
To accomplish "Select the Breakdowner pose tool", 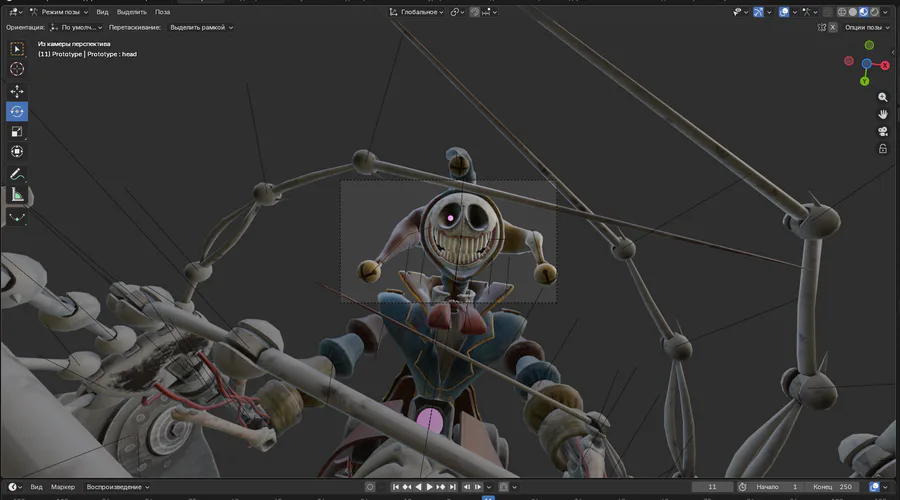I will [17, 218].
